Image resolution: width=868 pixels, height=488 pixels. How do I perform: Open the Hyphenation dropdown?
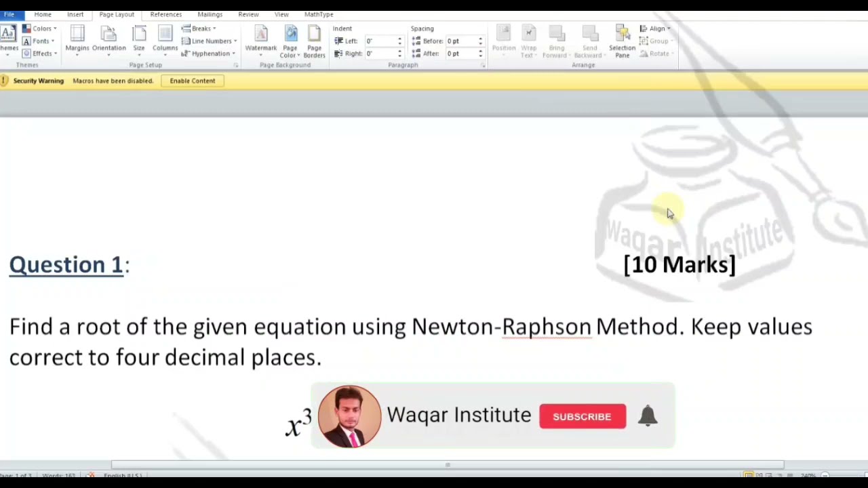(x=209, y=54)
